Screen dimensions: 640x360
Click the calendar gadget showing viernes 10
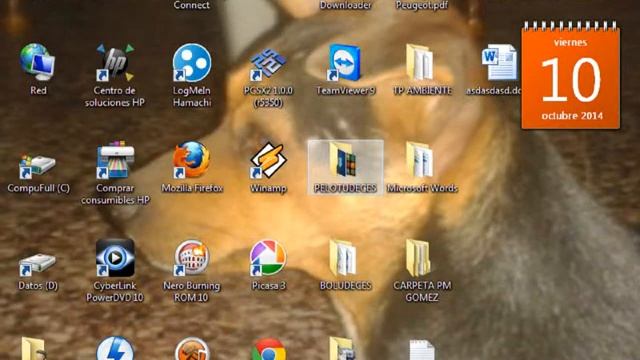tap(571, 77)
